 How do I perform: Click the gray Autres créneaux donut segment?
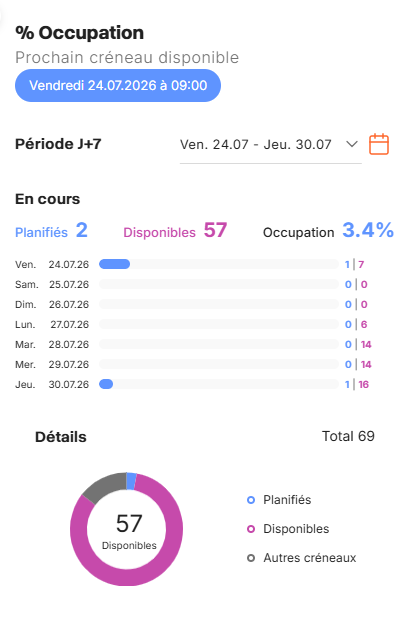click(105, 486)
